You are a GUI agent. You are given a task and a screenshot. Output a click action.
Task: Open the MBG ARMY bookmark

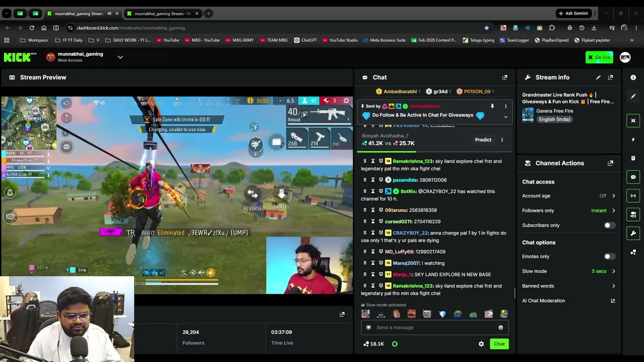click(x=239, y=40)
